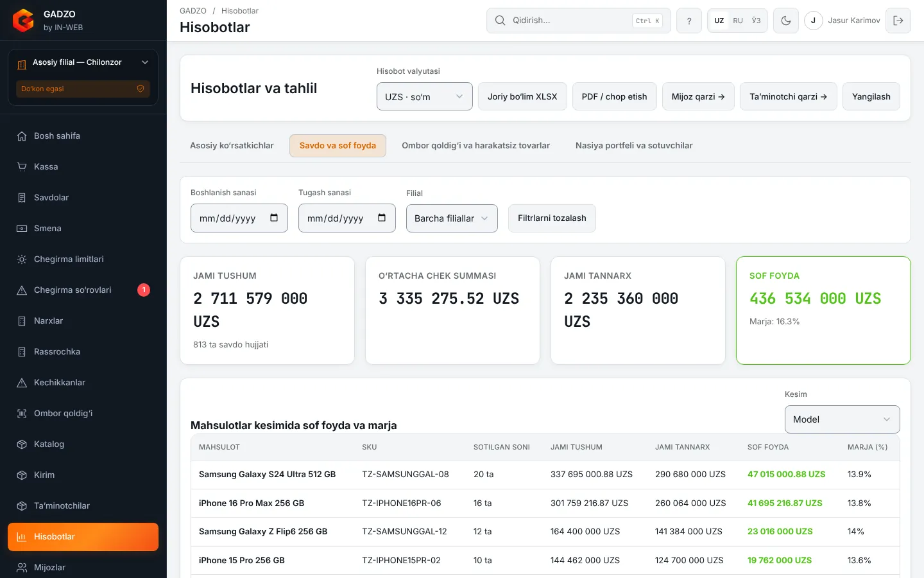
Task: Switch language to Ўз Cyrillic
Action: pyautogui.click(x=757, y=21)
